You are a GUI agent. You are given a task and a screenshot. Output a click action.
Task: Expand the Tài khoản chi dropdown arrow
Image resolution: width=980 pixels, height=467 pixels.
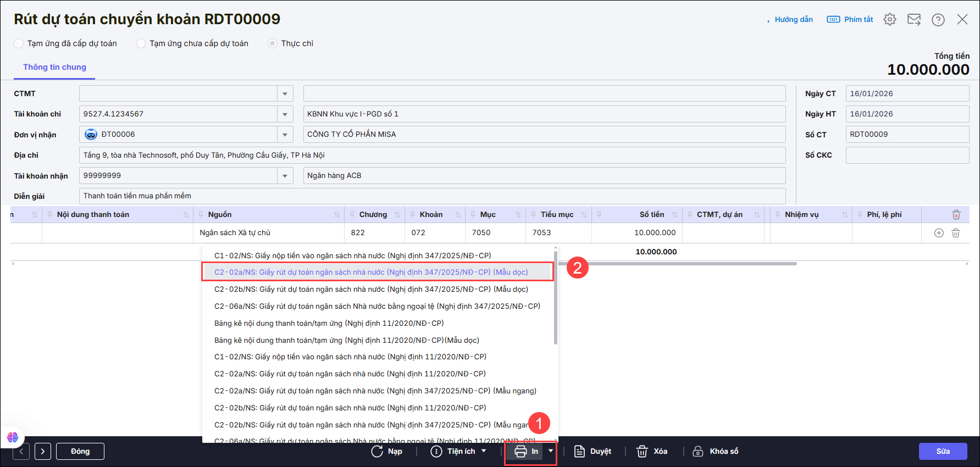285,114
